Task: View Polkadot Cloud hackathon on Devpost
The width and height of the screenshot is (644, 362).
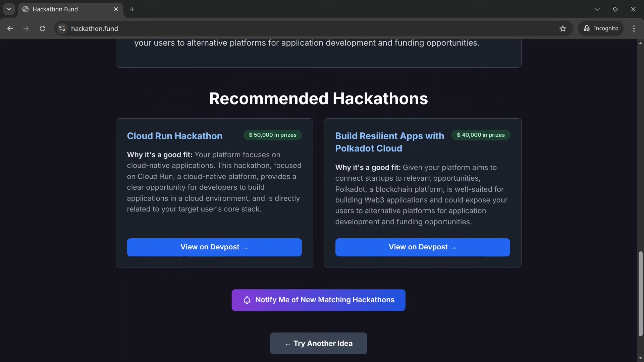Action: click(x=423, y=247)
